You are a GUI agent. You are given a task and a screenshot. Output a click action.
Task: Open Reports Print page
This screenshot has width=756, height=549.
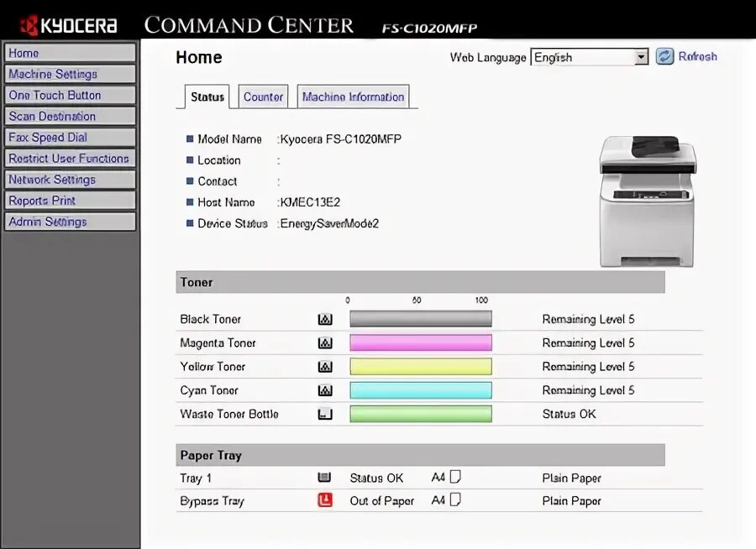(70, 200)
